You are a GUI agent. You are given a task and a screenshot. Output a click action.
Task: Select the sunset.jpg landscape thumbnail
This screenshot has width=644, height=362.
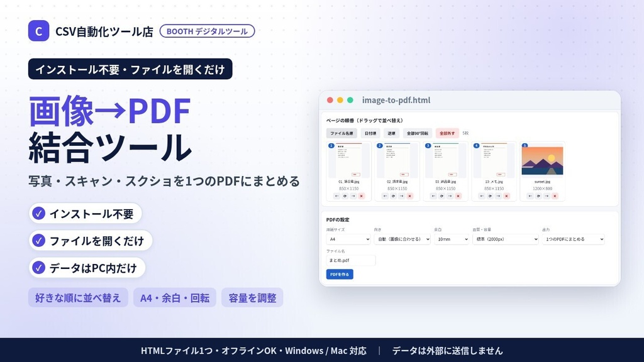[x=543, y=161]
